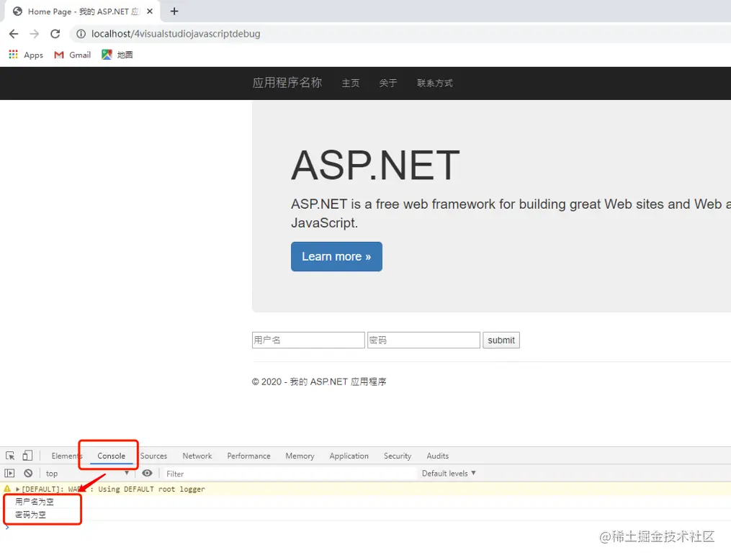The image size is (731, 560).
Task: Switch to the Audits tab
Action: coord(438,456)
